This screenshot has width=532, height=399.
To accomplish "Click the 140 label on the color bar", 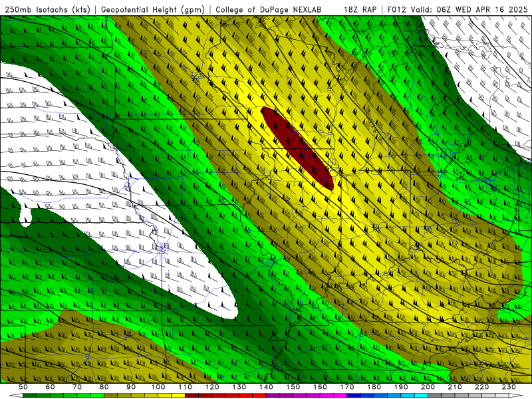I will pyautogui.click(x=267, y=387).
